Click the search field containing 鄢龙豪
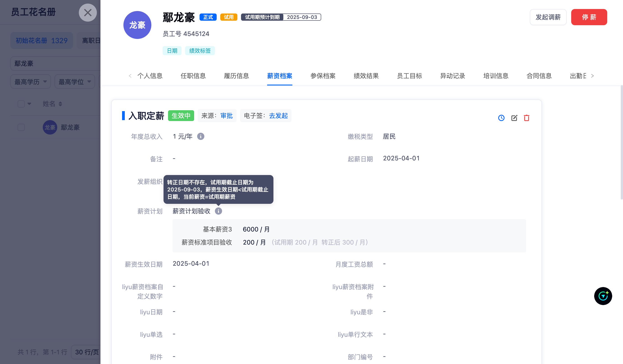The image size is (623, 364). pyautogui.click(x=55, y=63)
